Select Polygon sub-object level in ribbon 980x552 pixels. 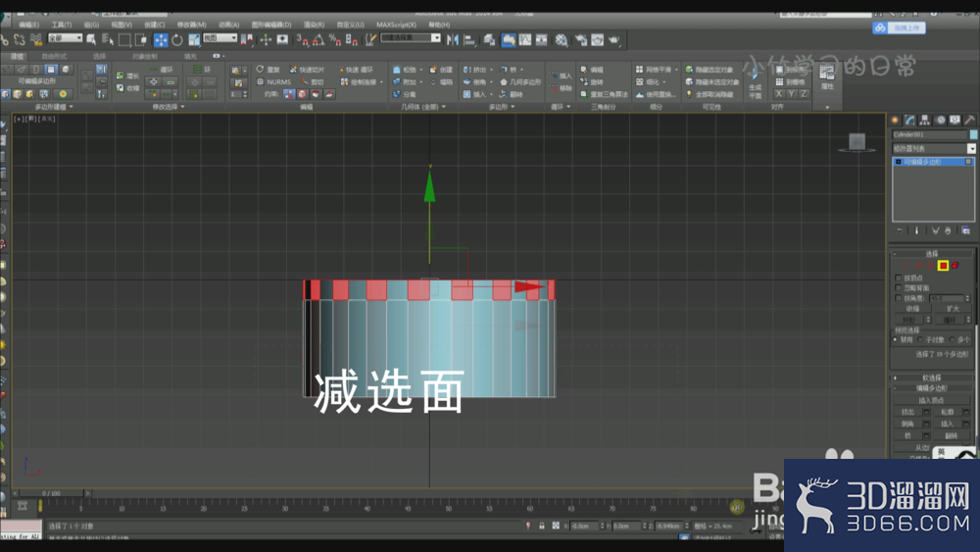[51, 70]
